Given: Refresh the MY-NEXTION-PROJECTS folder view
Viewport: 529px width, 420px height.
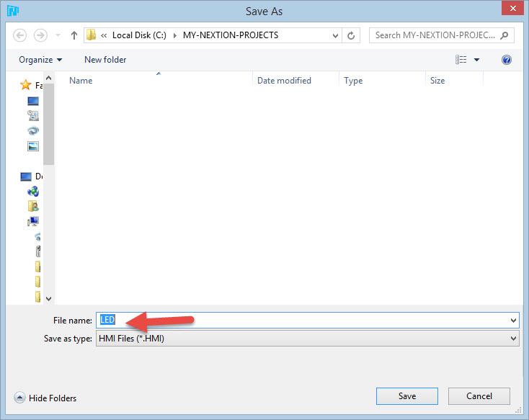Looking at the screenshot, I should point(351,35).
